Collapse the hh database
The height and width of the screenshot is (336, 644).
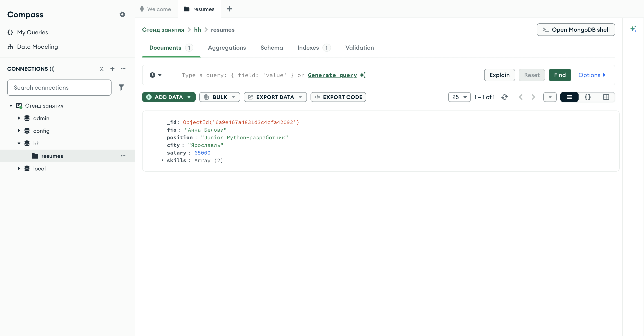click(x=19, y=143)
